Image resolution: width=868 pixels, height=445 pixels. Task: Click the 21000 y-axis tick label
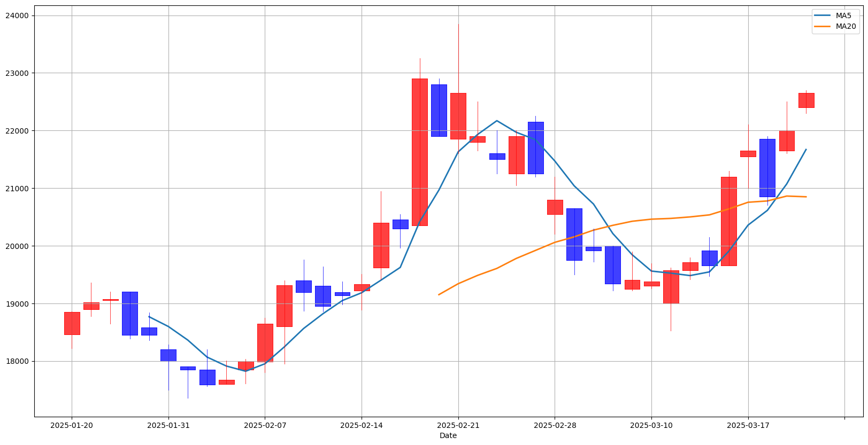click(18, 189)
